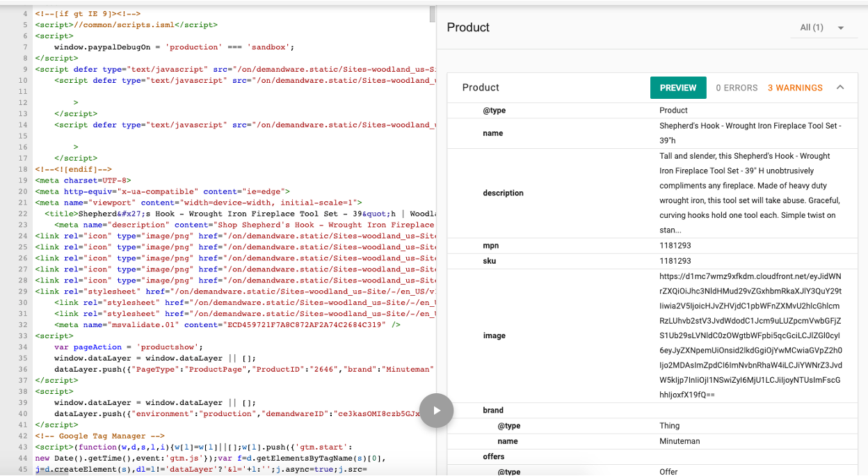868x476 pixels.
Task: Select the j=d.createElement code line
Action: 200,470
